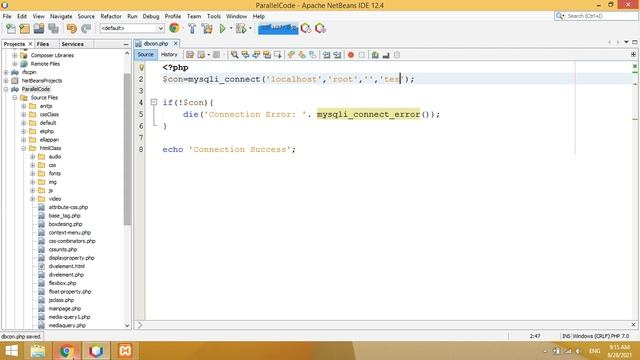Open the Refactor menu
This screenshot has height=360, width=640.
tap(111, 16)
